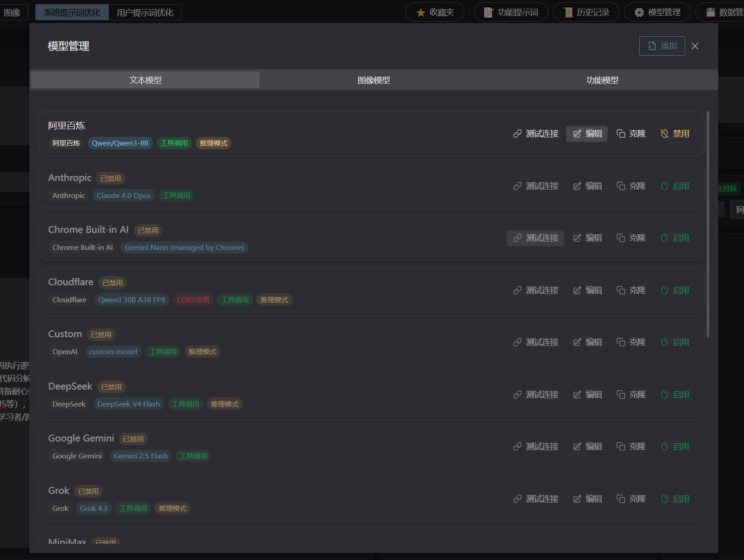Open 收藏夹 favorites with star icon
Viewport: 744px width, 560px height.
pos(435,12)
